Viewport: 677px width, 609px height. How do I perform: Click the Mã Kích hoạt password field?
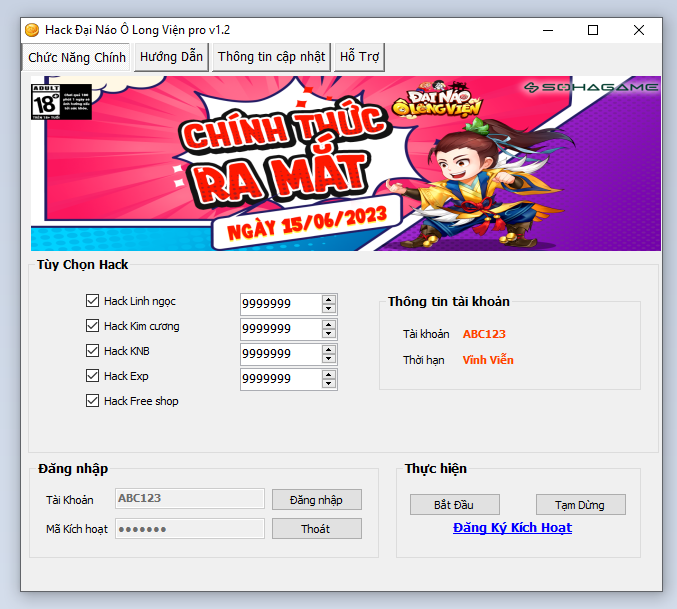point(189,529)
